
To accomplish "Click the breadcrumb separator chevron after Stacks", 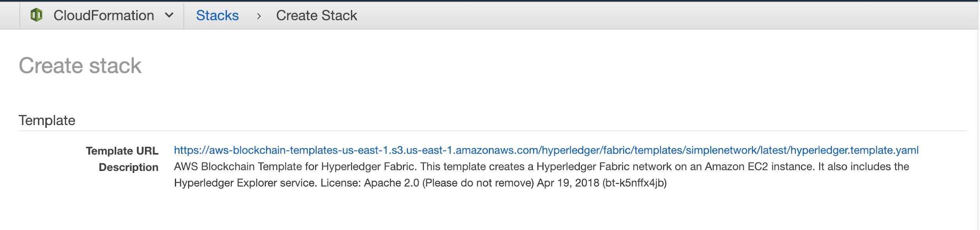I will point(259,16).
